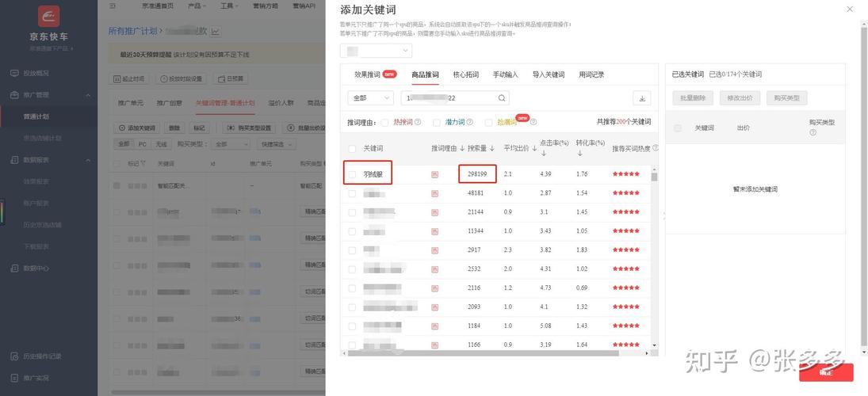This screenshot has width=868, height=396.
Task: Check the 热搜词 filter checkbox
Action: [384, 122]
